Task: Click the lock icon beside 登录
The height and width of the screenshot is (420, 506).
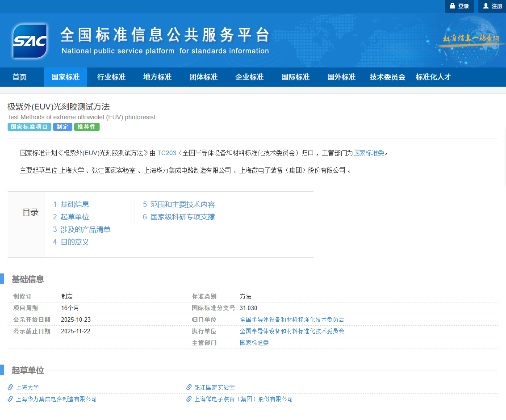Action: [452, 6]
